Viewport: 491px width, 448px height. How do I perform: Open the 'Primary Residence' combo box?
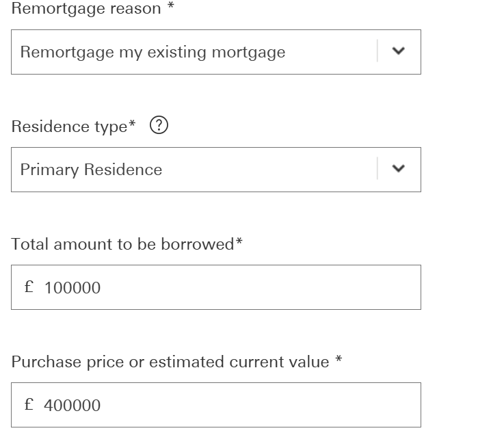[x=191, y=170]
